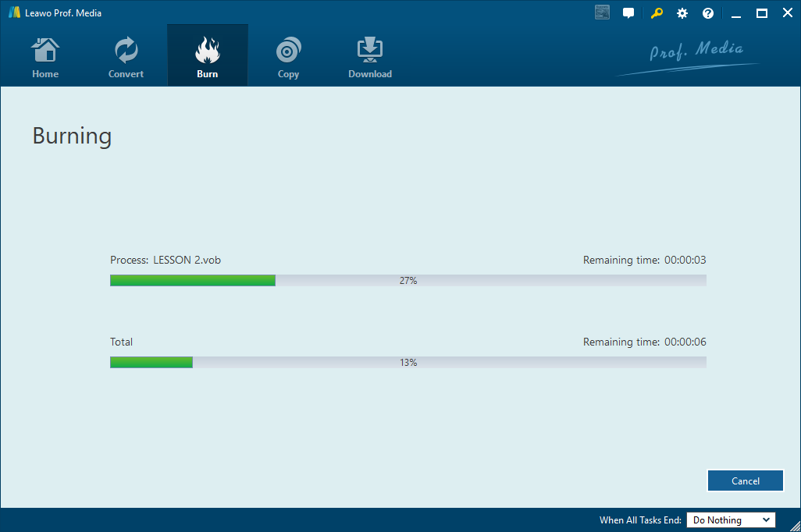801x532 pixels.
Task: Go to the Home module
Action: (45, 56)
